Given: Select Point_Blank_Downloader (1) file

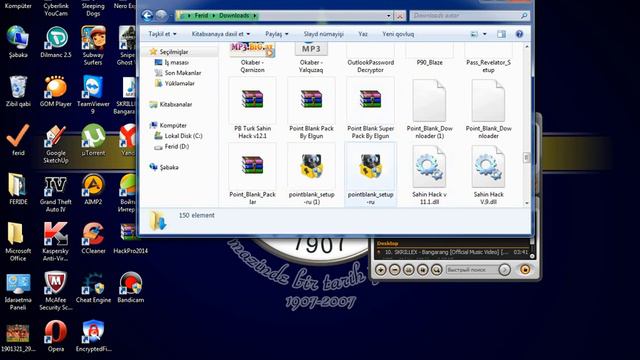Looking at the screenshot, I should click(429, 109).
